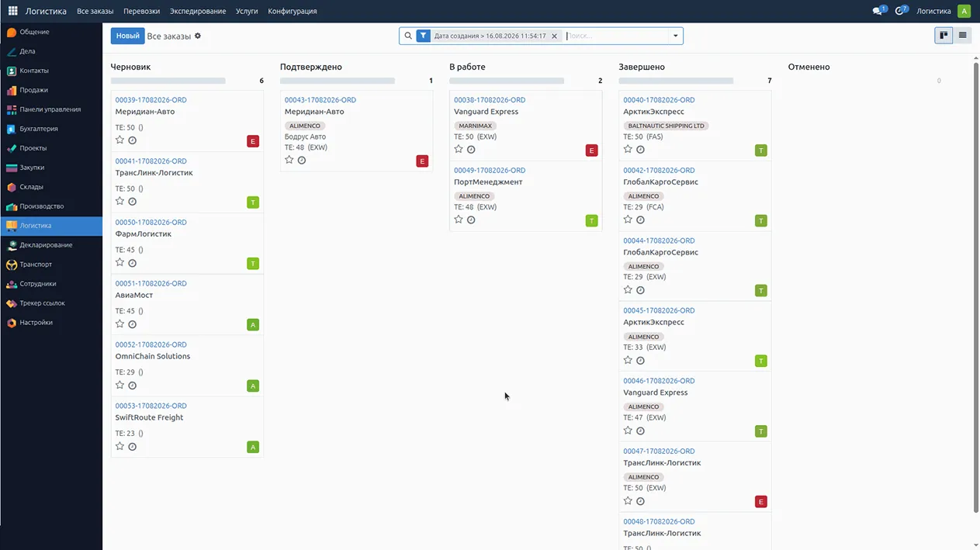Open order link 00046-17082026-ORD

click(659, 381)
